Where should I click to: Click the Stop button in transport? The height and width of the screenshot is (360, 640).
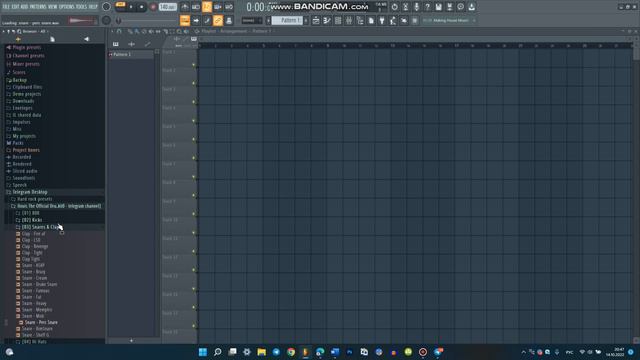point(142,7)
